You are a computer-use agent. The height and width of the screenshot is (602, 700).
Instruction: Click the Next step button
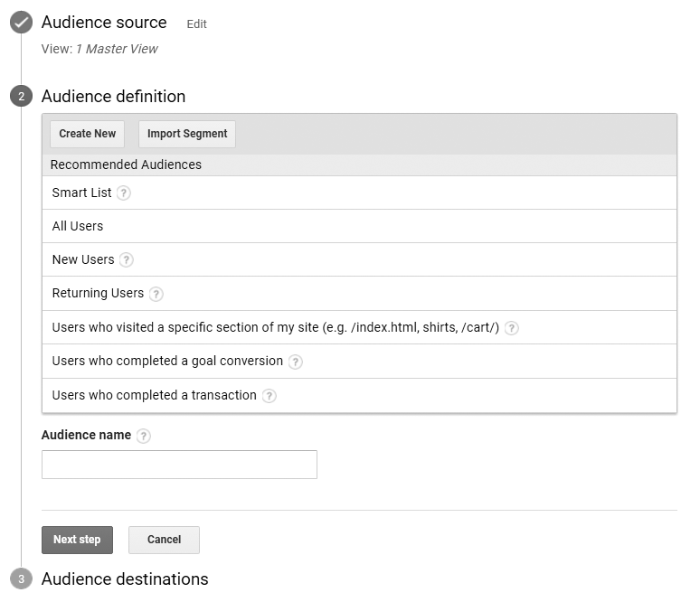[x=77, y=540]
